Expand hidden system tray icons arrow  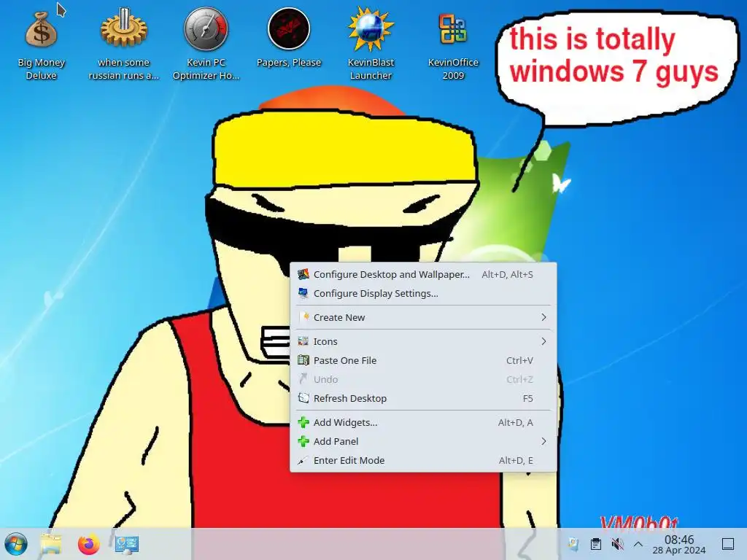[x=638, y=544]
